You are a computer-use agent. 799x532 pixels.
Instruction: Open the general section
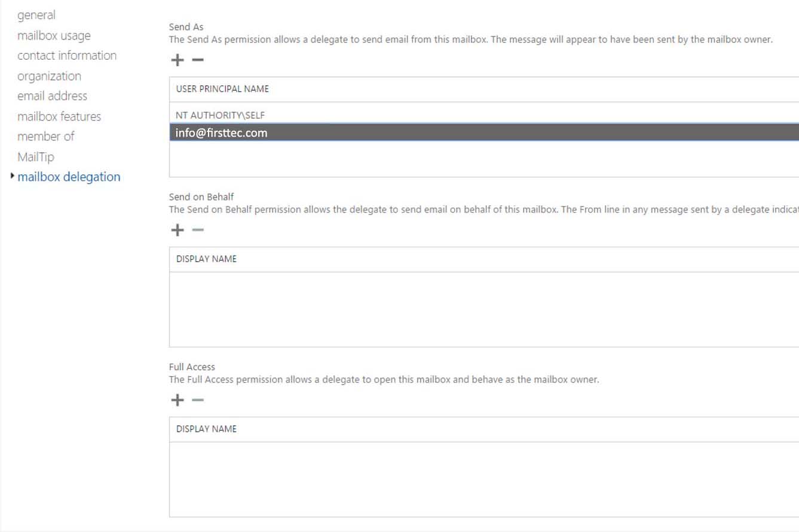36,15
